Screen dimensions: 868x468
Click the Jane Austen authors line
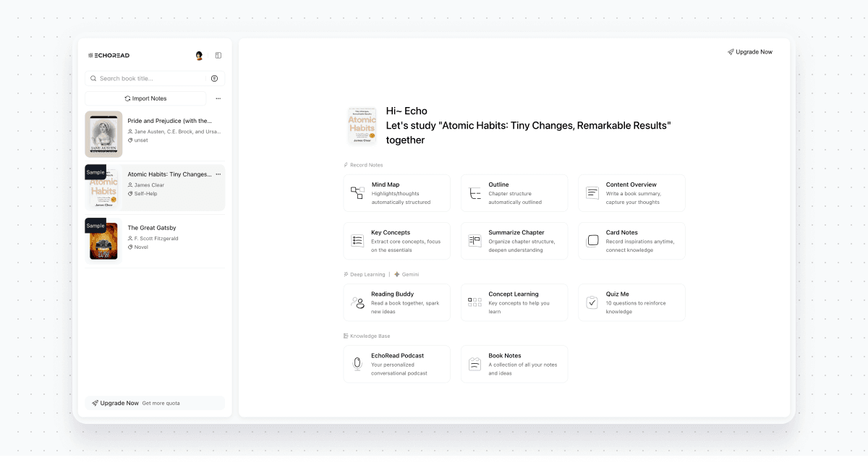(178, 132)
